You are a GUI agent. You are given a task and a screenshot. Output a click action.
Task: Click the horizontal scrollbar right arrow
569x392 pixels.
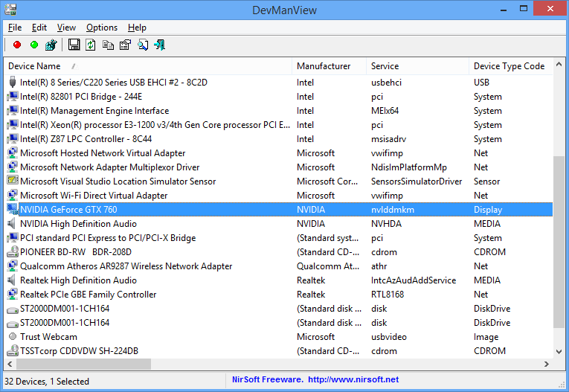coord(547,364)
